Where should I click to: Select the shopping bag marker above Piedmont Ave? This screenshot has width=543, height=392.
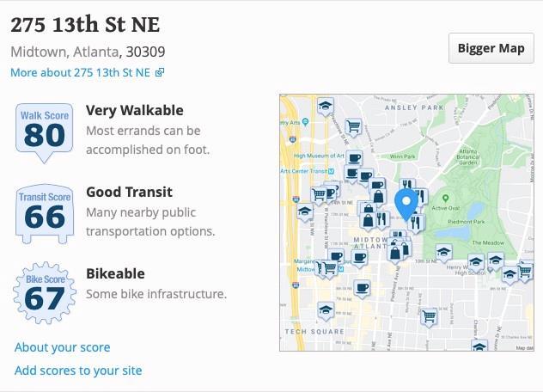[x=395, y=253]
